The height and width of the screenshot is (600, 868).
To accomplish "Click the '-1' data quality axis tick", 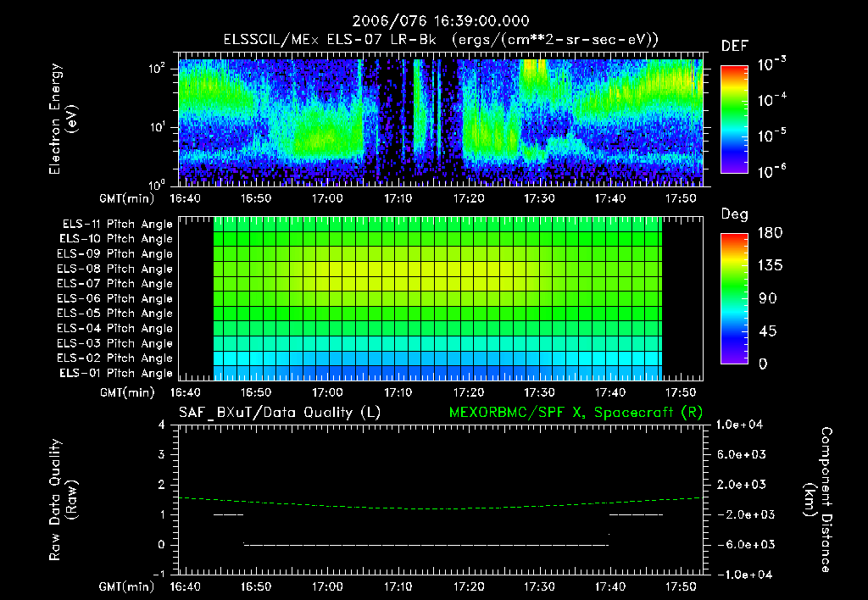I will pos(159,574).
